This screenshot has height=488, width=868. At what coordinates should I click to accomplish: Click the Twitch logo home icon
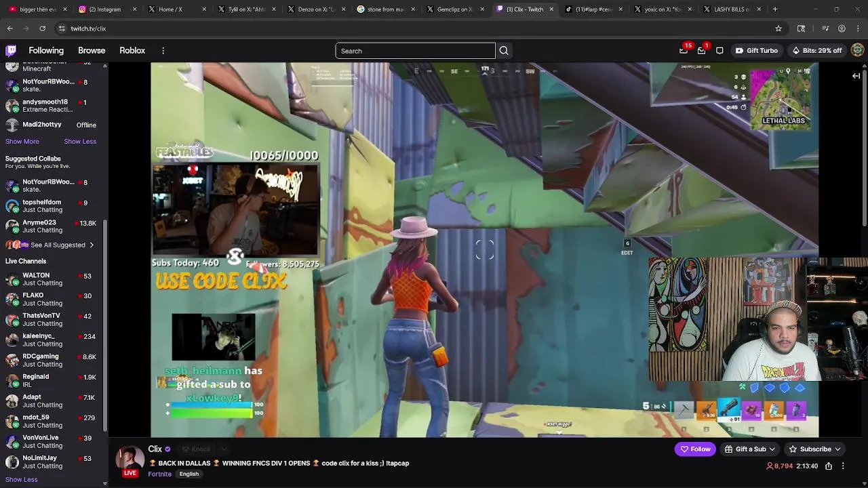point(11,51)
